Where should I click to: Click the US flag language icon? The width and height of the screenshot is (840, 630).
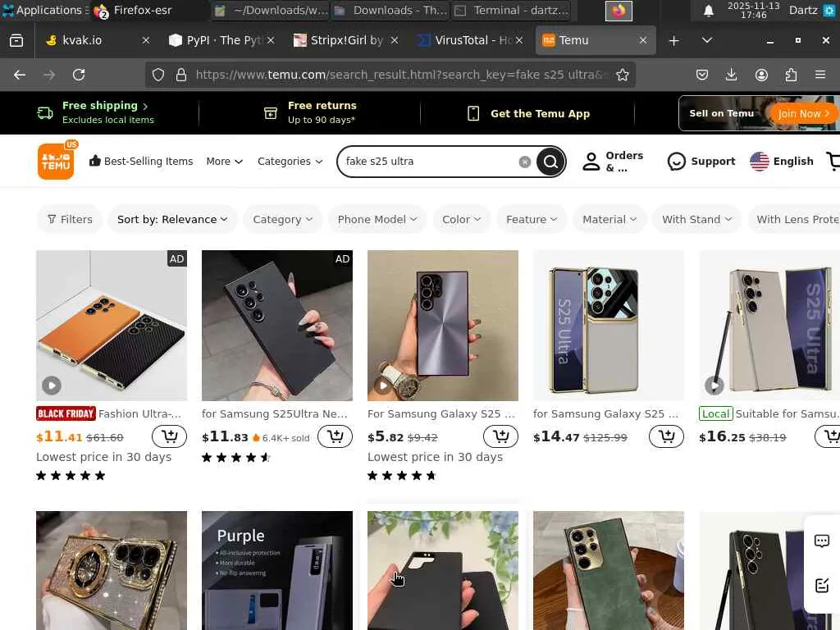click(x=759, y=162)
